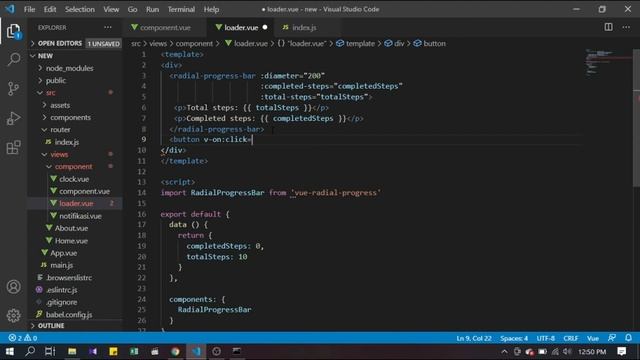640x360 pixels.
Task: Open the Run and Debug view
Action: (13, 118)
